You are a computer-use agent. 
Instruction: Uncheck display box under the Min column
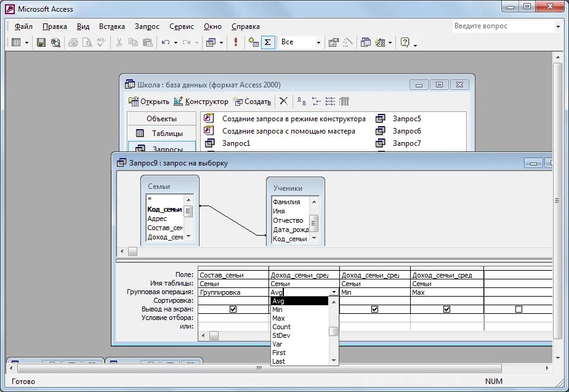click(374, 310)
